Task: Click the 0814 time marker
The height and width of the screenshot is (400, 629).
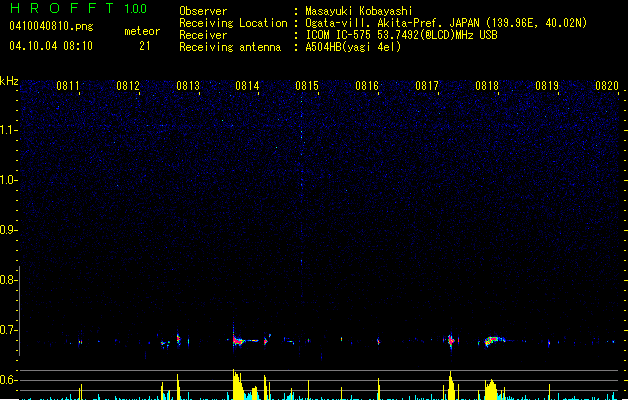Action: pyautogui.click(x=247, y=86)
